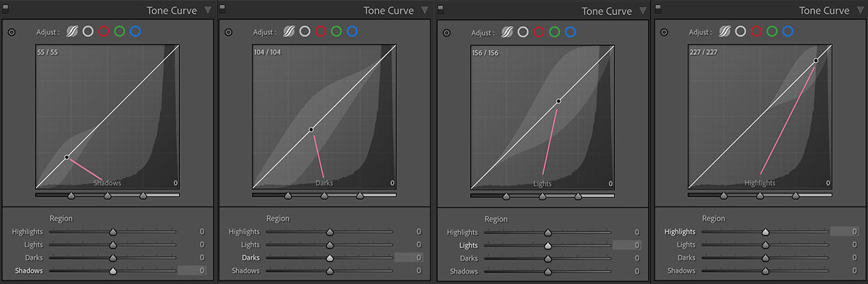
Task: Click middle split handle below 227 / 227 graph
Action: (x=760, y=196)
